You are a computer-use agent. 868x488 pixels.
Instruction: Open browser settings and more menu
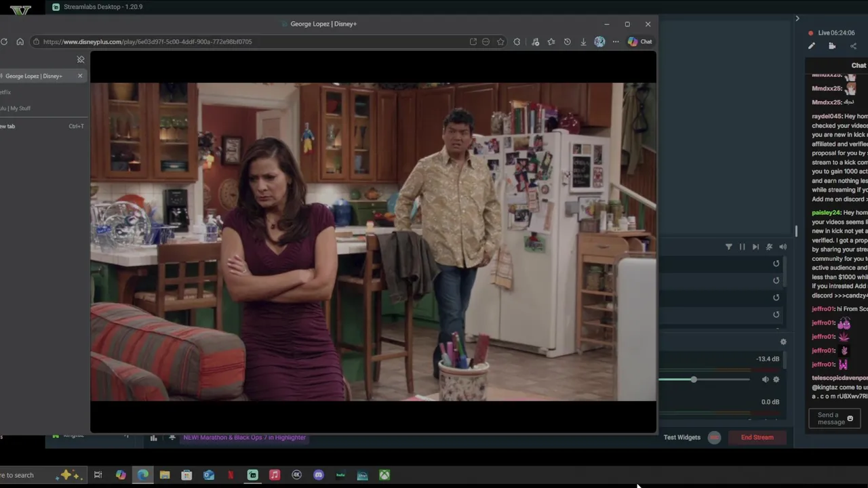[x=616, y=42]
